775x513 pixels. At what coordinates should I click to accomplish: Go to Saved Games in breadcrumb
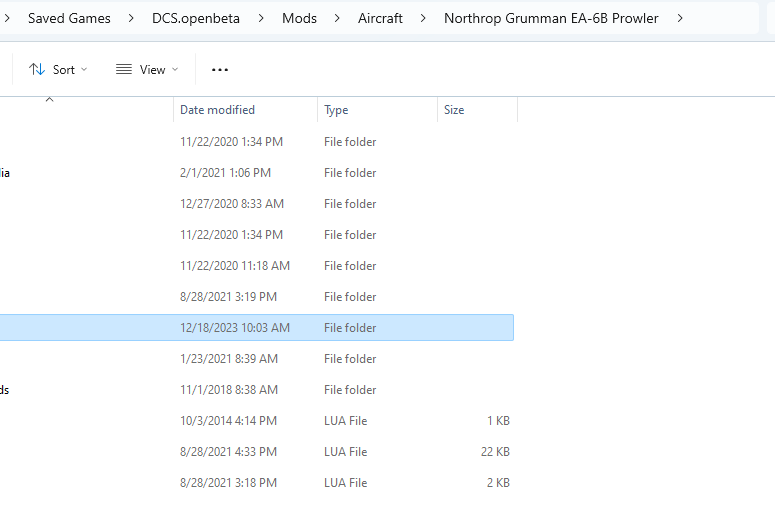coord(69,18)
